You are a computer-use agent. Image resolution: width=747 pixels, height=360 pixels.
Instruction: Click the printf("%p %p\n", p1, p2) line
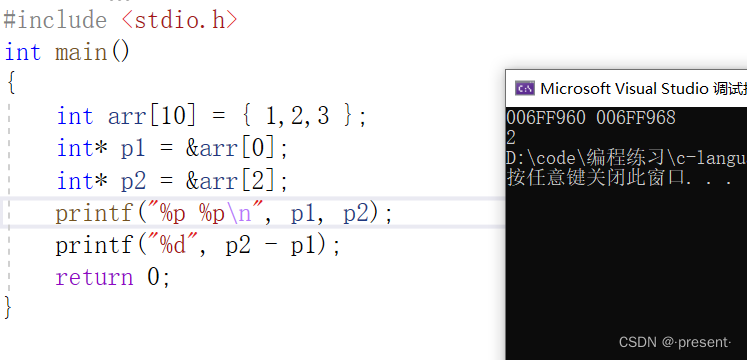(x=224, y=213)
